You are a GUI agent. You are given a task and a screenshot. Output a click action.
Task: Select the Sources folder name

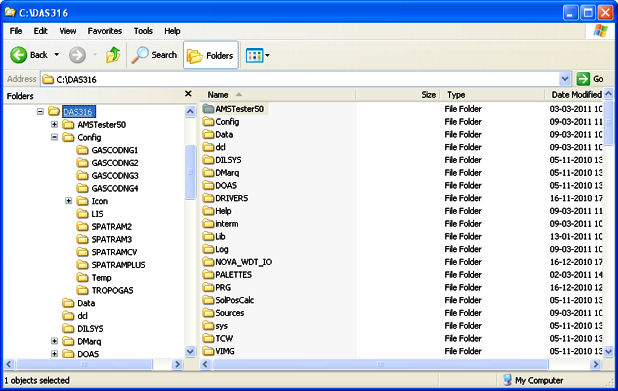pyautogui.click(x=230, y=313)
